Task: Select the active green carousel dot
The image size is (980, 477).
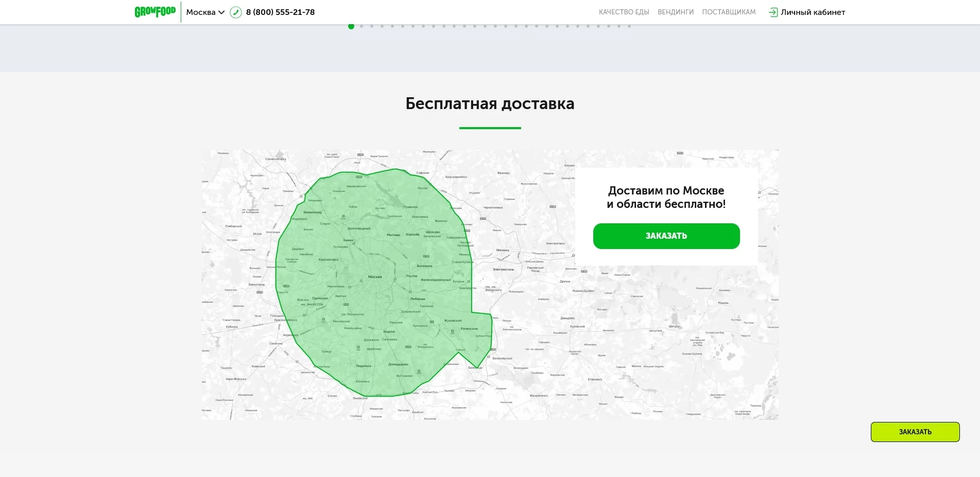Action: (351, 26)
